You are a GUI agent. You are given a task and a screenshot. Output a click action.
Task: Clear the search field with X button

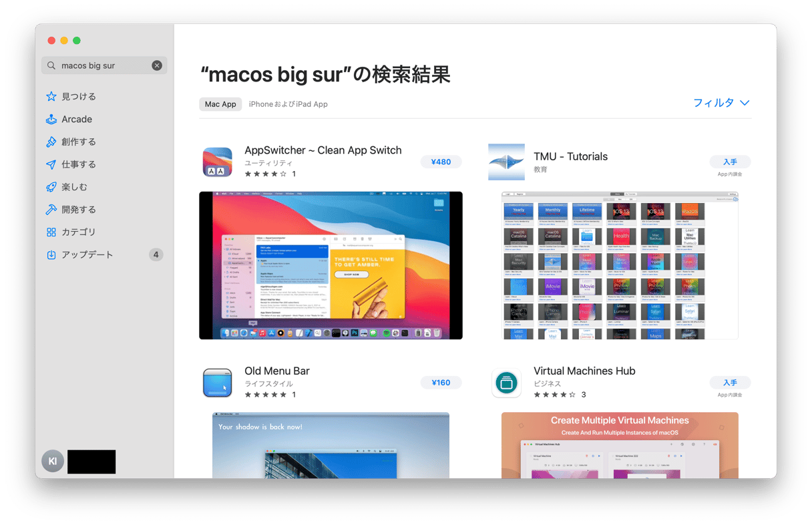(x=157, y=65)
